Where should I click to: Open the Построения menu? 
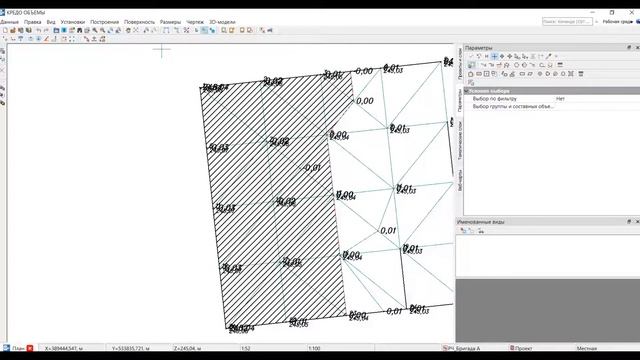(104, 22)
